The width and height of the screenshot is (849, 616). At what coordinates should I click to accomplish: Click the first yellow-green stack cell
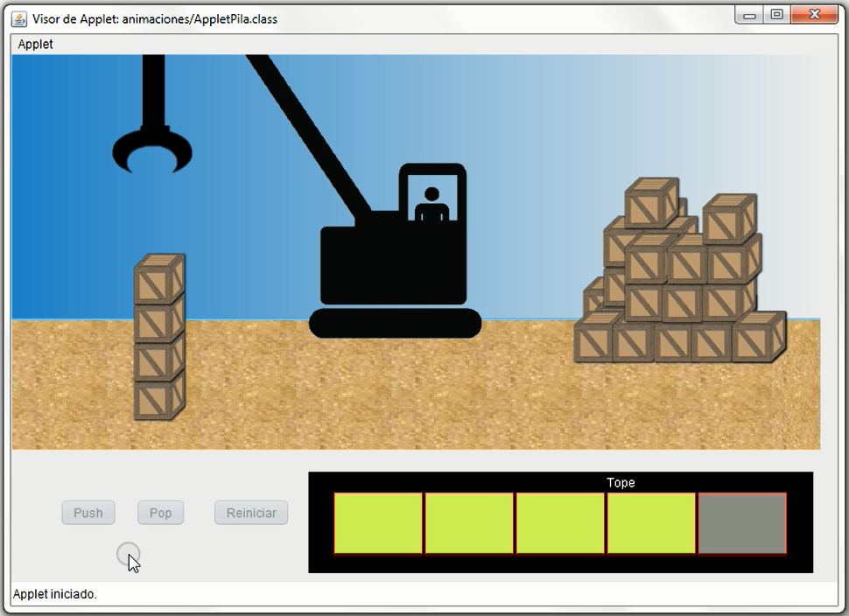[378, 523]
